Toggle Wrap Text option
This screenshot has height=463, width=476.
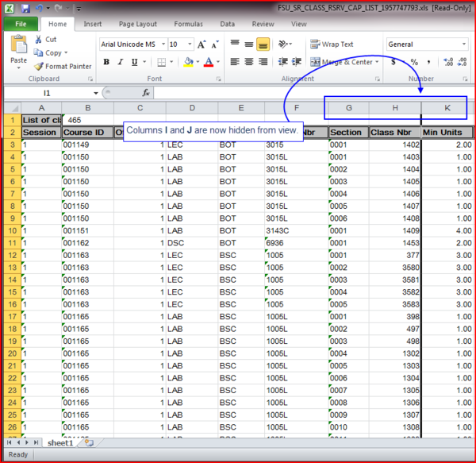[332, 44]
